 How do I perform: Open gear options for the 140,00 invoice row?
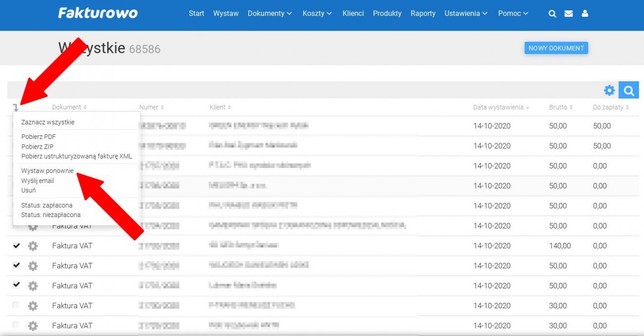[33, 246]
